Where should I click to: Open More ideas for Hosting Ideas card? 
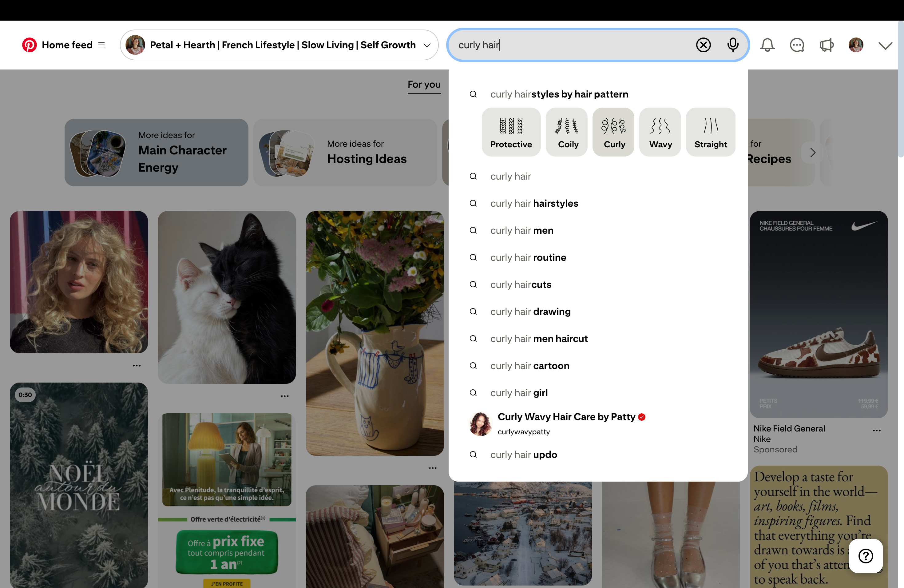(x=345, y=152)
